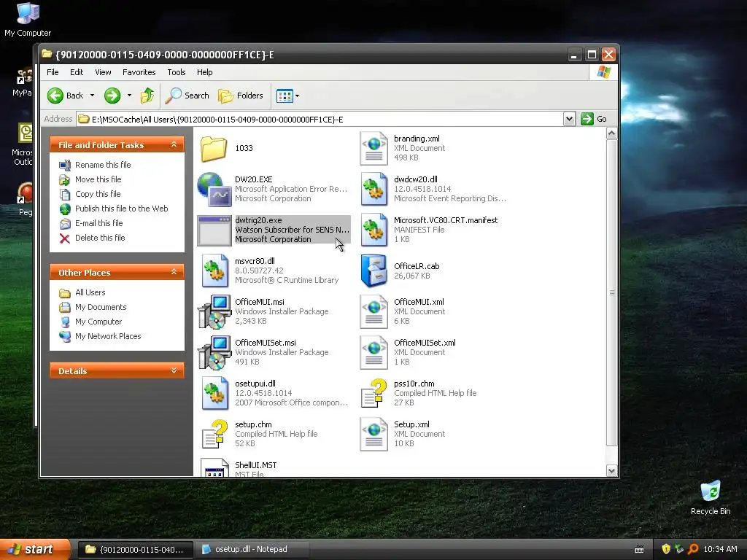Show the Folders tree pane

(241, 96)
